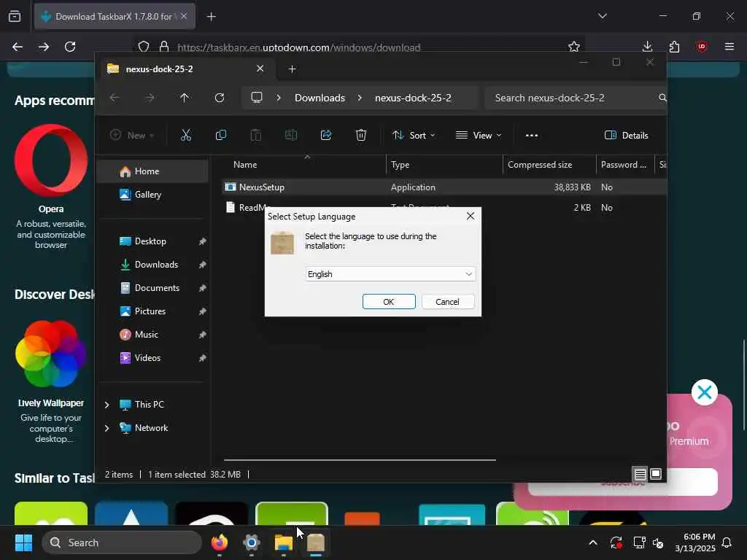Select the ReadMe text file row
Screen dimensions: 747x560
click(x=444, y=208)
